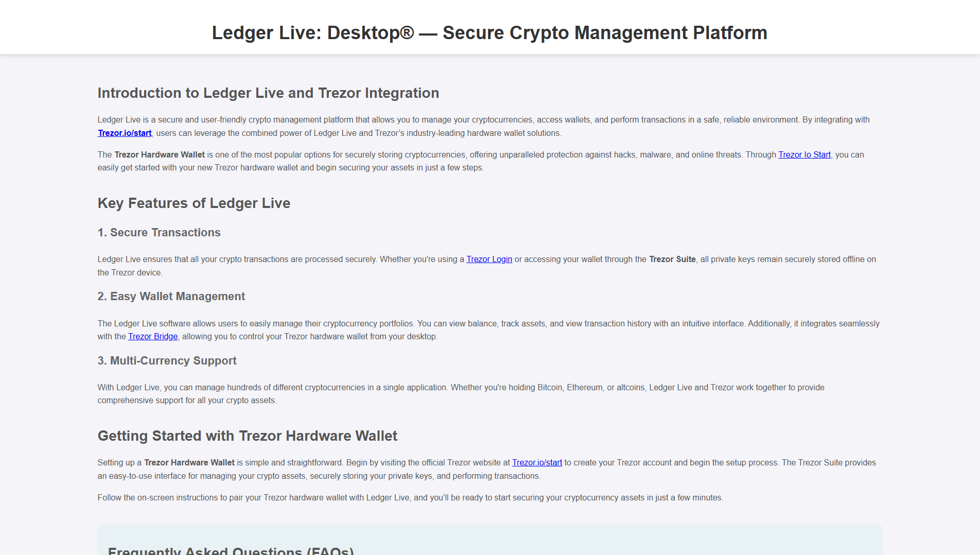Click the heading Key Features of Ledger Live
The width and height of the screenshot is (980, 555).
pyautogui.click(x=194, y=203)
